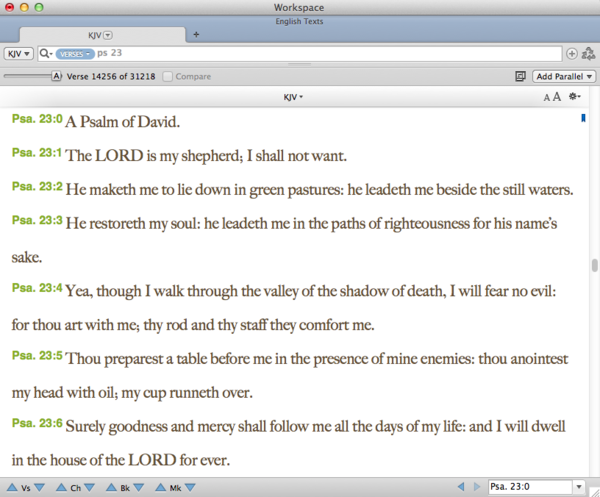600x497 pixels.
Task: Go to the previous verse with Vs up arrow
Action: click(x=11, y=487)
